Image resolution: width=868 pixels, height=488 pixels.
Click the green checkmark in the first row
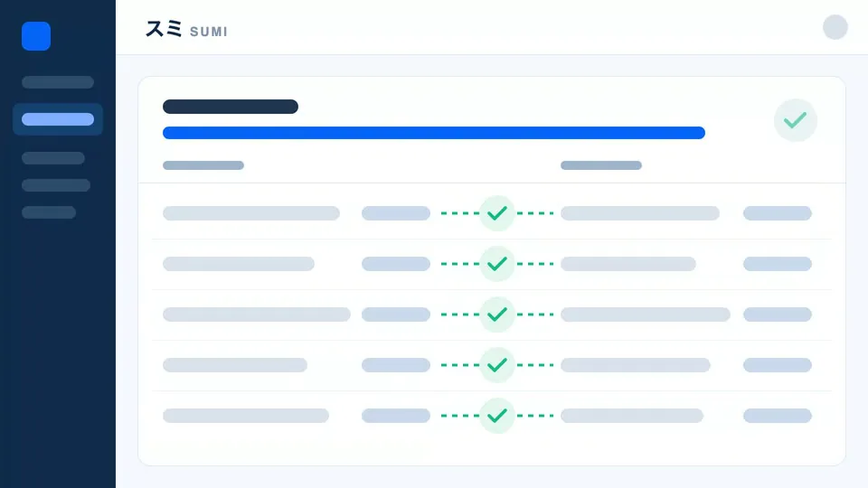coord(497,213)
